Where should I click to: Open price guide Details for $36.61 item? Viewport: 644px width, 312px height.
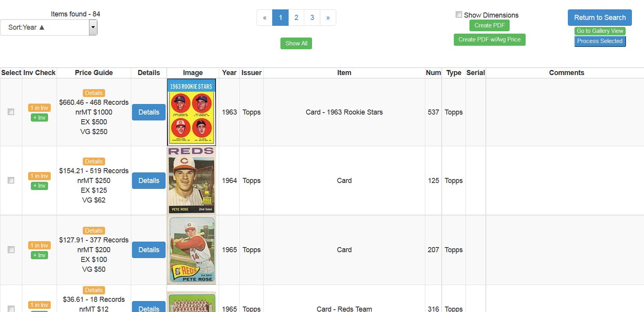94,290
